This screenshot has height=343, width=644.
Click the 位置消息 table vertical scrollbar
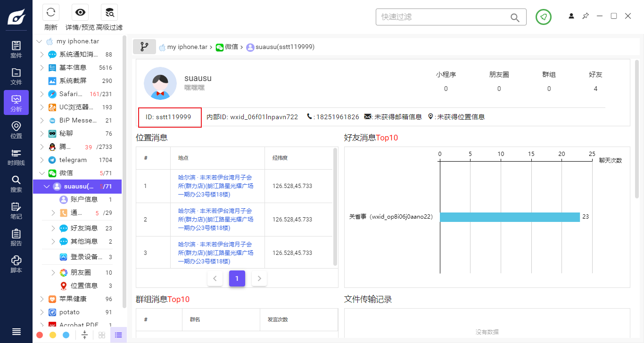pos(335,207)
